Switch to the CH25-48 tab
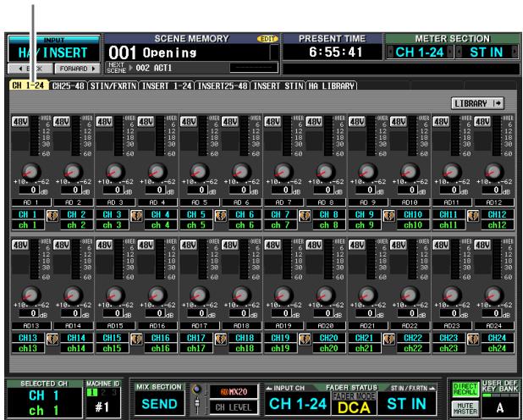 pyautogui.click(x=68, y=86)
